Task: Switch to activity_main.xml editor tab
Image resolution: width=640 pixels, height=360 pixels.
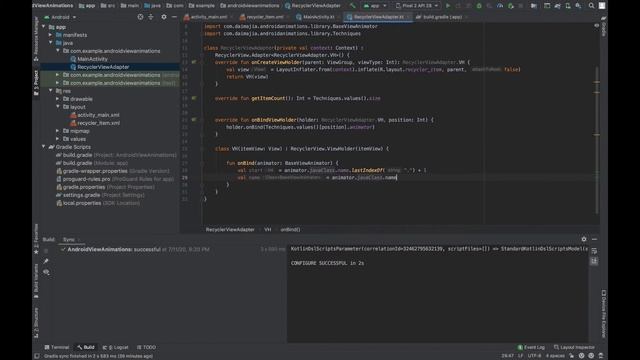Action: pyautogui.click(x=208, y=17)
